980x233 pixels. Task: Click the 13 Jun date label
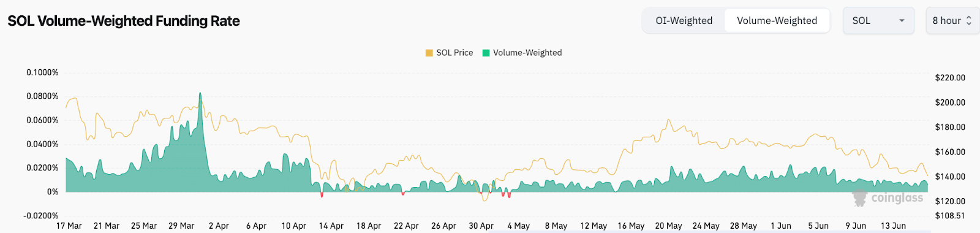(x=893, y=226)
